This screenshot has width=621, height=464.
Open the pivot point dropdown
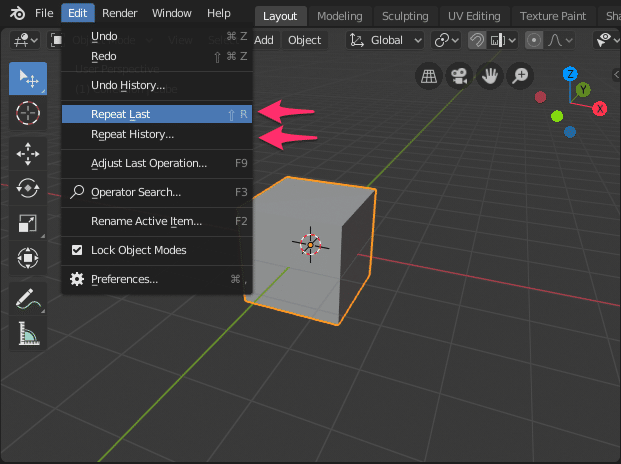446,40
